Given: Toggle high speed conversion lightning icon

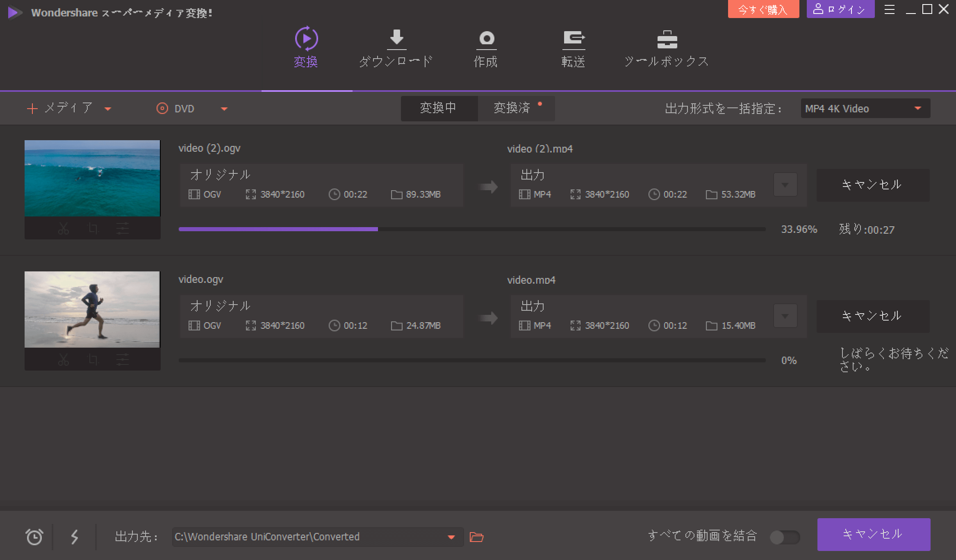Looking at the screenshot, I should (74, 537).
